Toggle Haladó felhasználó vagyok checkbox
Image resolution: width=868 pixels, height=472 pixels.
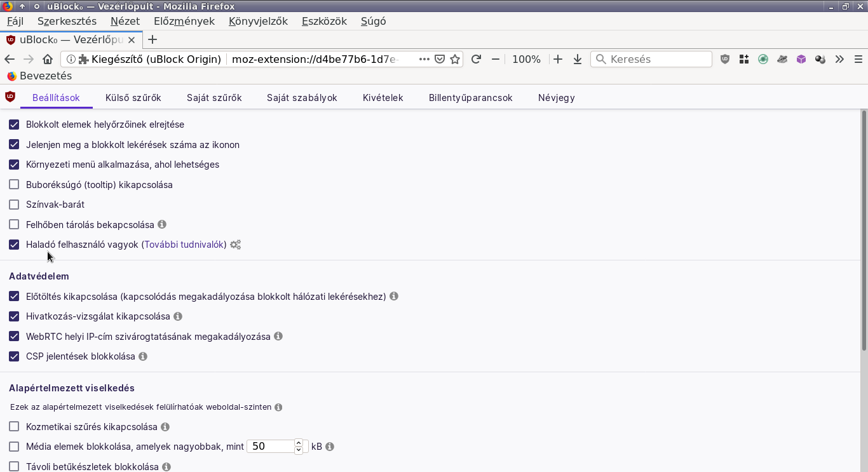pos(14,245)
